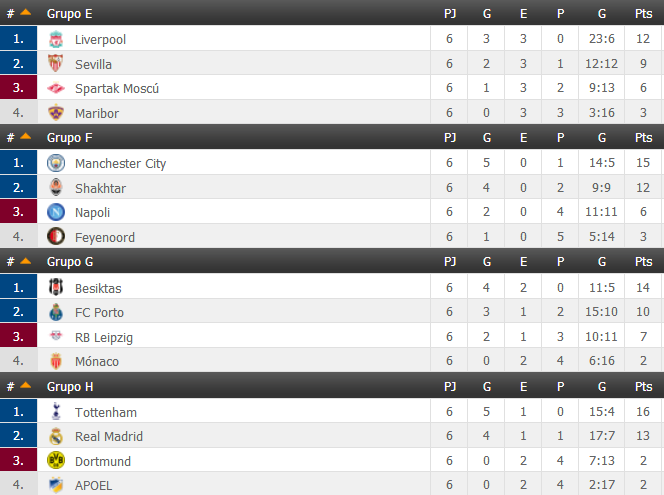Sort Grupo E by Pts column
The image size is (664, 495).
tap(643, 14)
